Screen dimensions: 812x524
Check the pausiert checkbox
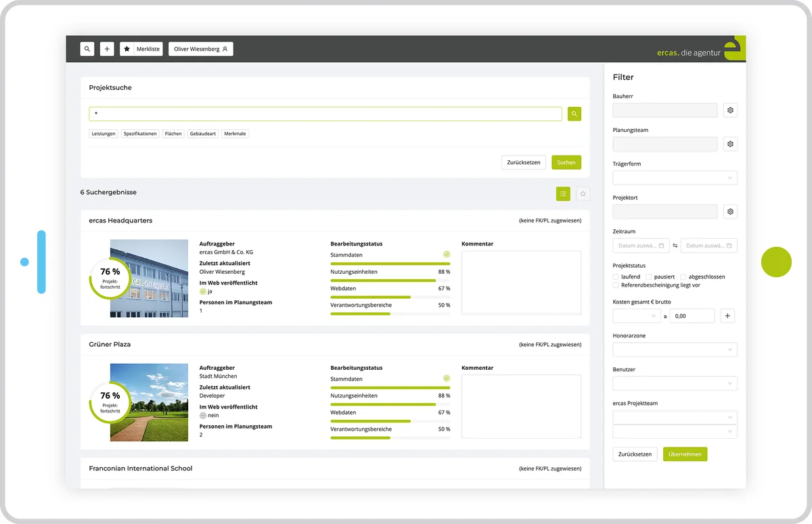click(x=648, y=277)
